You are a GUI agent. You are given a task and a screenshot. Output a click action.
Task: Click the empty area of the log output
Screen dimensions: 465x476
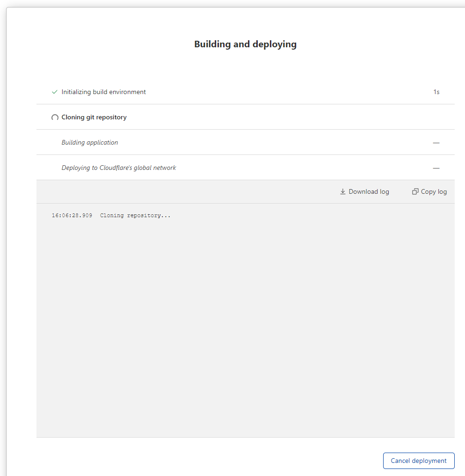[245, 328]
